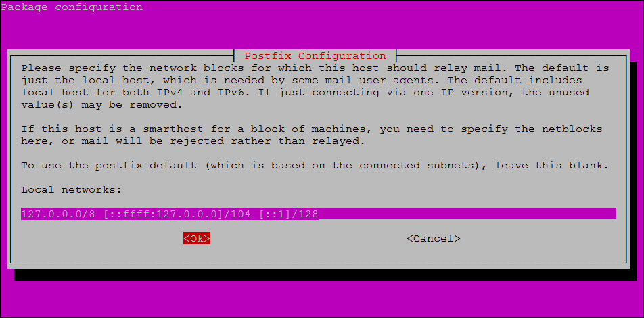
Task: Click the Local networks input field
Action: (319, 214)
